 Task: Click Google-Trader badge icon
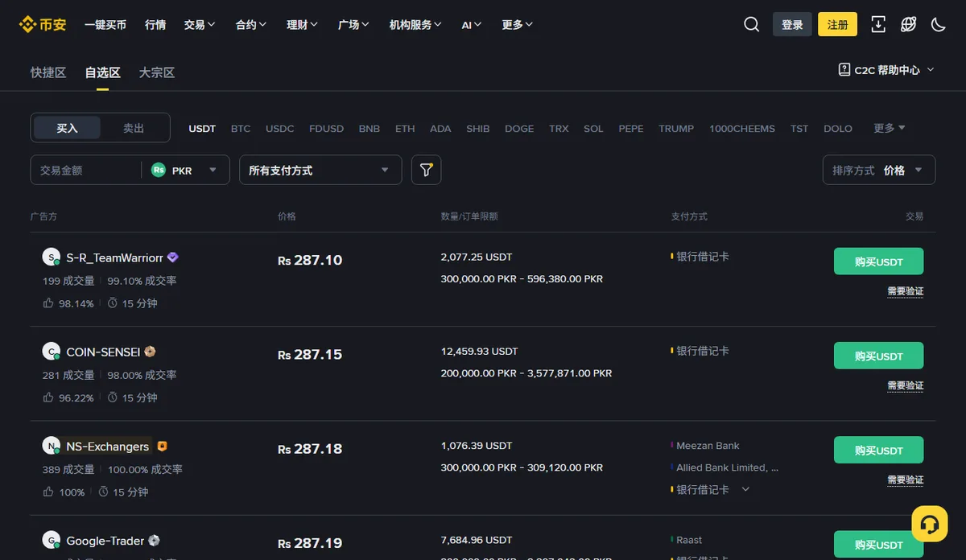click(154, 541)
